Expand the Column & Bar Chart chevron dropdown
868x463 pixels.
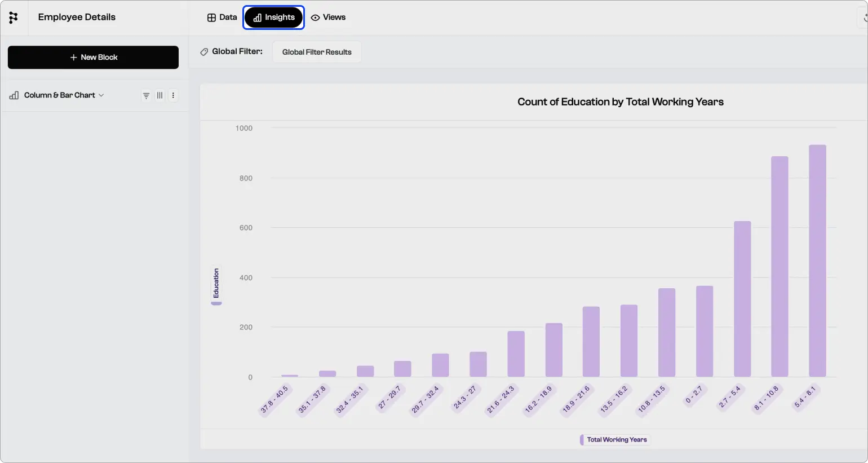101,95
